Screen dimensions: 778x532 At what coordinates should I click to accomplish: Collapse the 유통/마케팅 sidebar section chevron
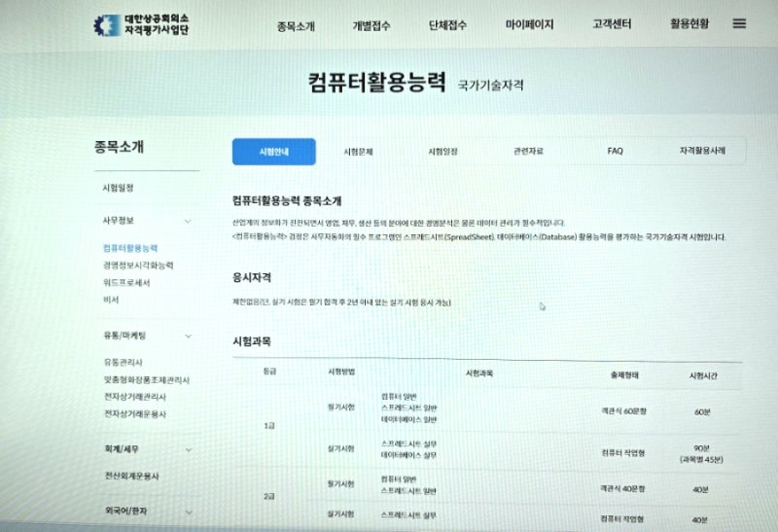click(x=188, y=337)
